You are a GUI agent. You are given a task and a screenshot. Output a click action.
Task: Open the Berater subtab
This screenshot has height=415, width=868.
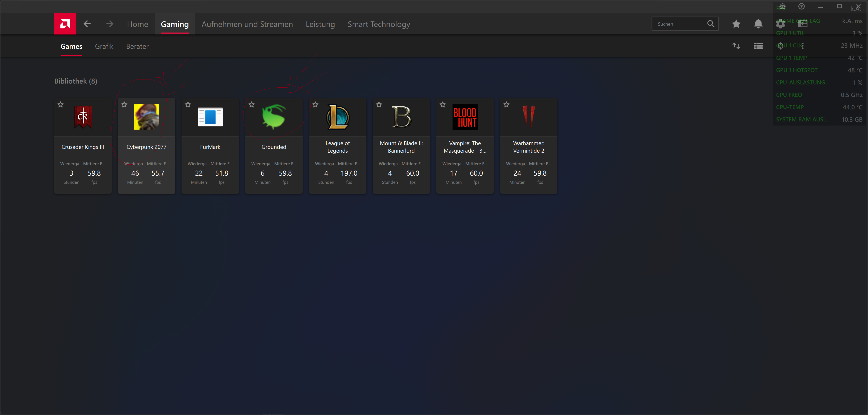tap(137, 47)
